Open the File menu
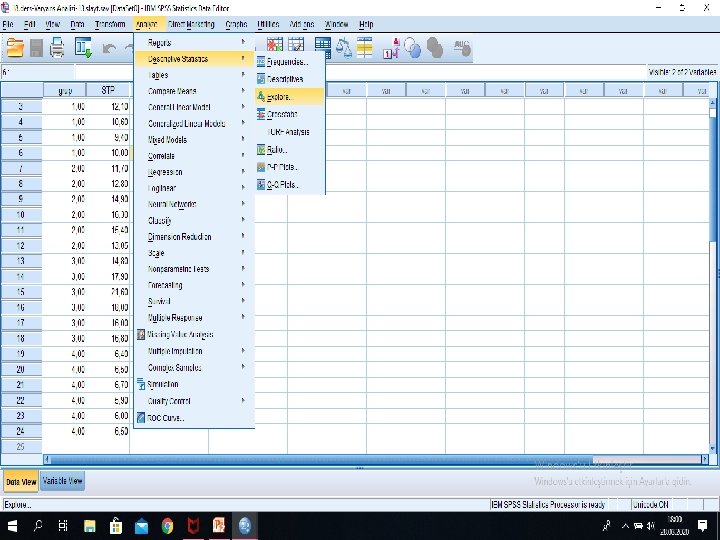This screenshot has height=540, width=720. [8, 24]
